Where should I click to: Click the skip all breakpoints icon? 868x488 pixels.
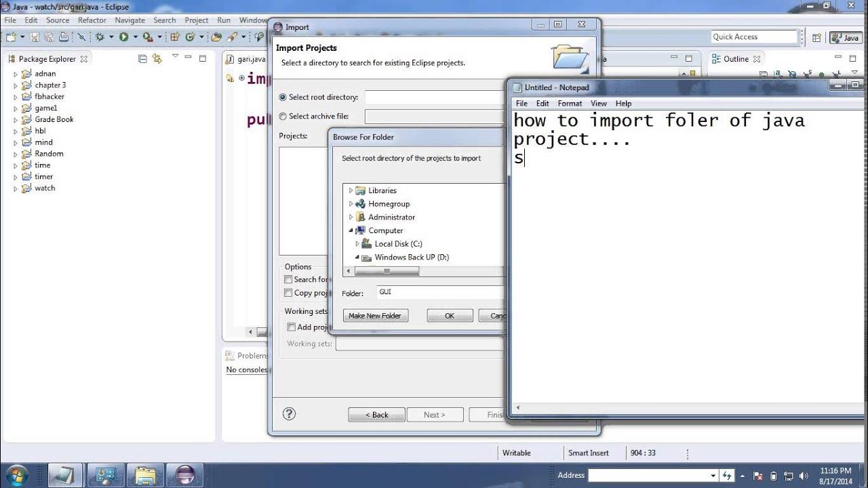[81, 37]
